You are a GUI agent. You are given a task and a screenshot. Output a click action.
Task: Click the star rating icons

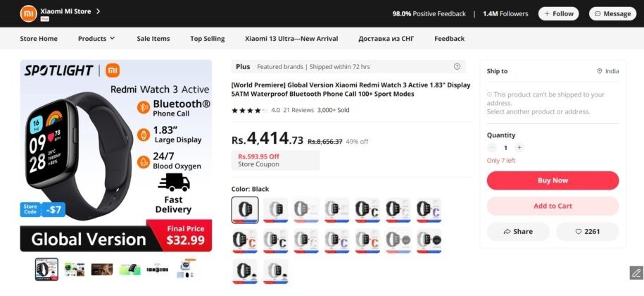coord(248,110)
